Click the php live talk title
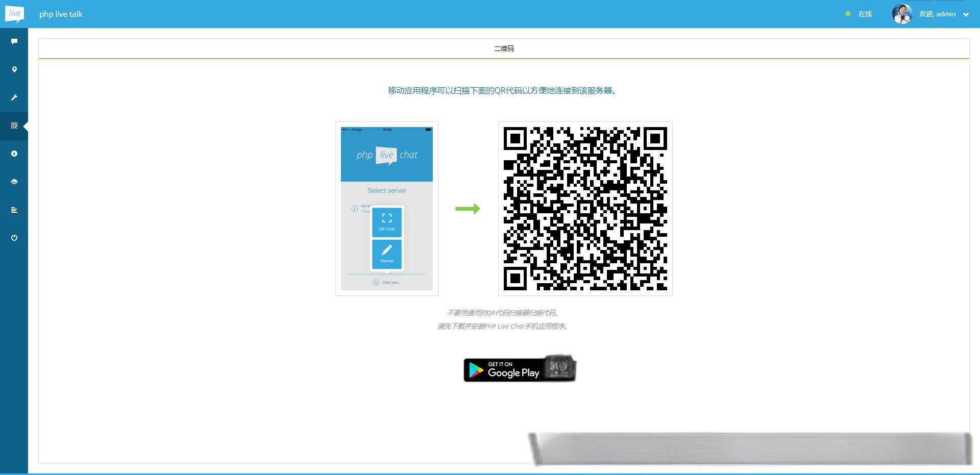 tap(61, 14)
